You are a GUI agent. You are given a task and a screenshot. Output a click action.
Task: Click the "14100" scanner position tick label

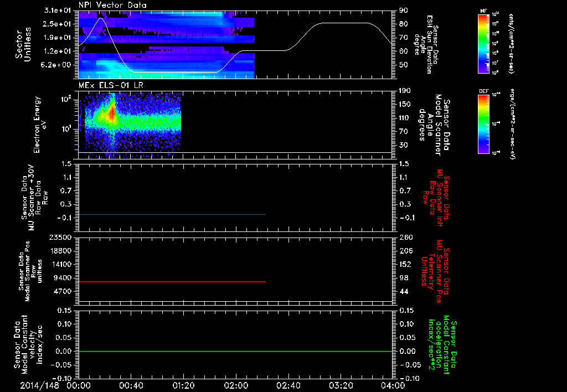pos(60,264)
